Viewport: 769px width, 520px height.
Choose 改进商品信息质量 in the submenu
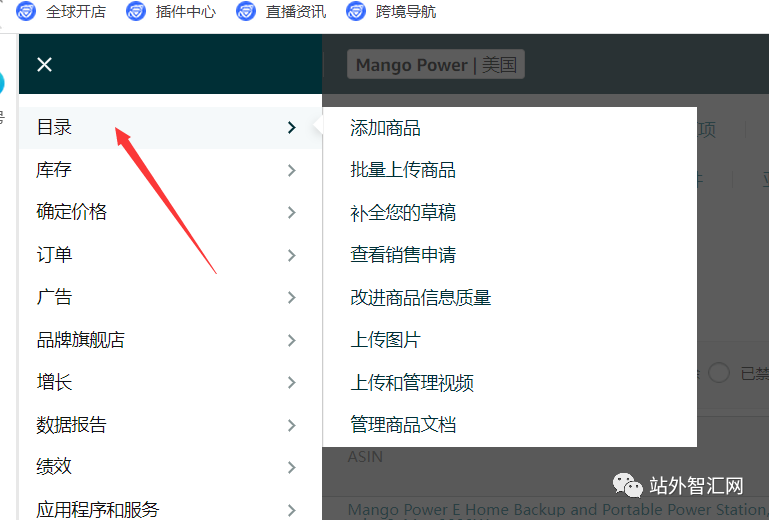(x=421, y=298)
